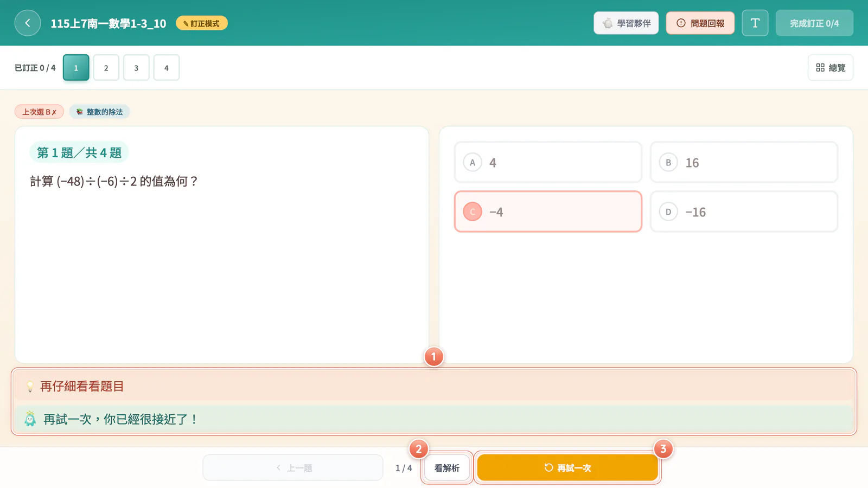Retry the question with 再試一次

point(567,468)
